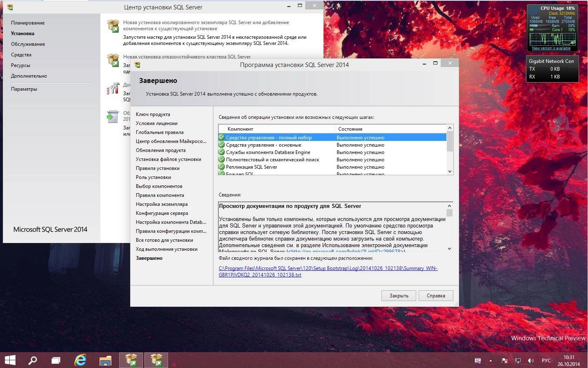Open the volume speaker tray icon

pyautogui.click(x=531, y=361)
